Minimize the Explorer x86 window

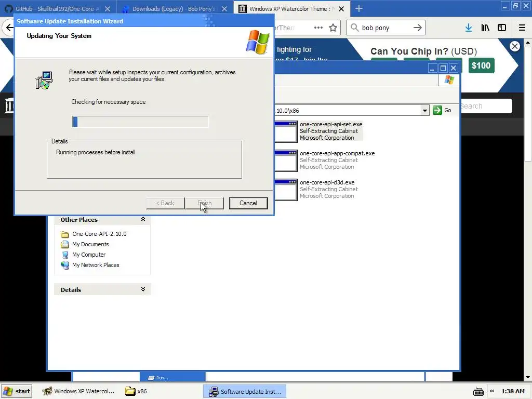[x=432, y=68]
